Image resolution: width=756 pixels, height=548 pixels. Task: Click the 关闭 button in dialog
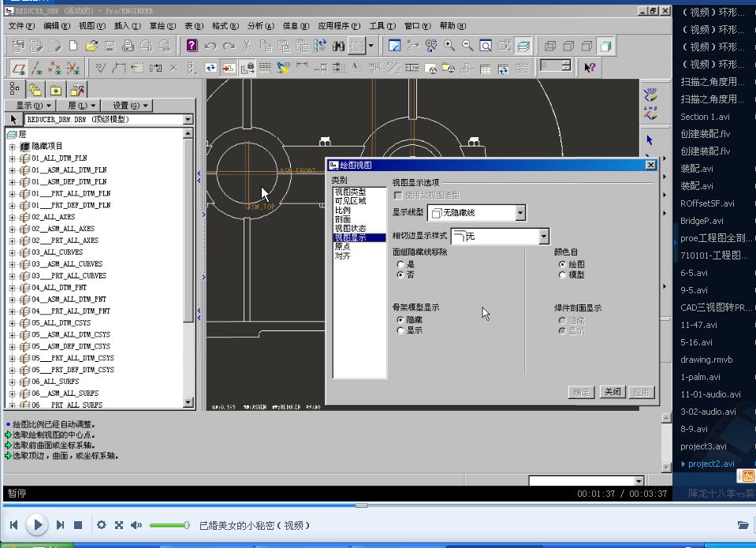pos(611,392)
